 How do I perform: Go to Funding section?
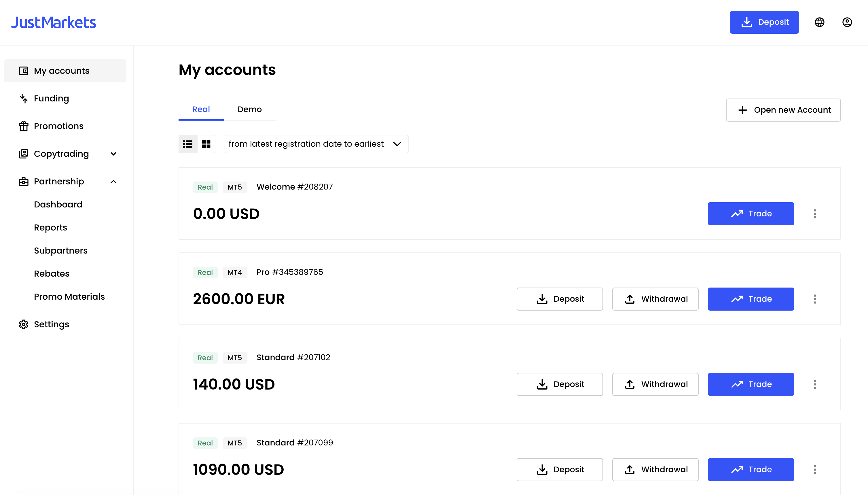click(x=51, y=99)
